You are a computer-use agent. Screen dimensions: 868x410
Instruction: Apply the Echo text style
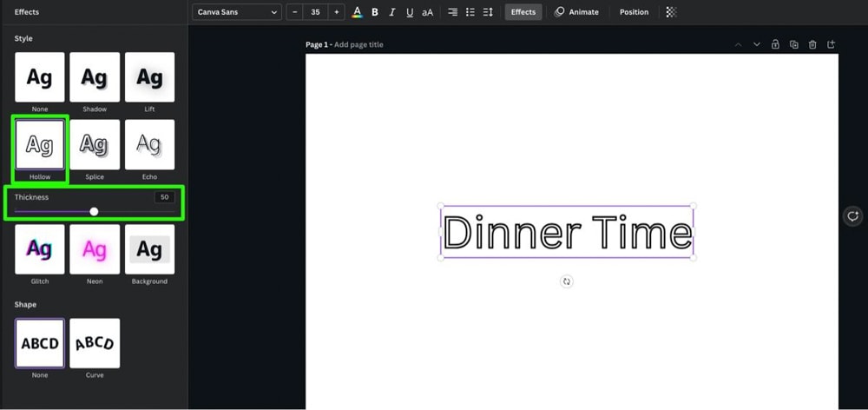point(149,144)
